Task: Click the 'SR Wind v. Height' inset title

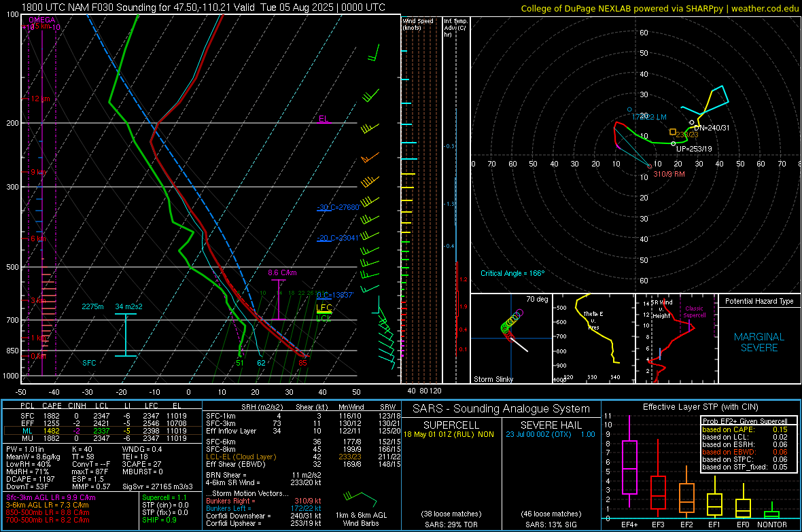Action: coord(662,309)
